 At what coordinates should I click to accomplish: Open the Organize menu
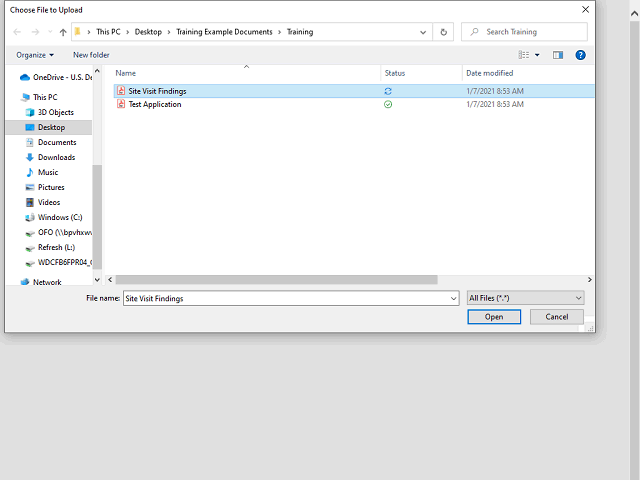35,55
